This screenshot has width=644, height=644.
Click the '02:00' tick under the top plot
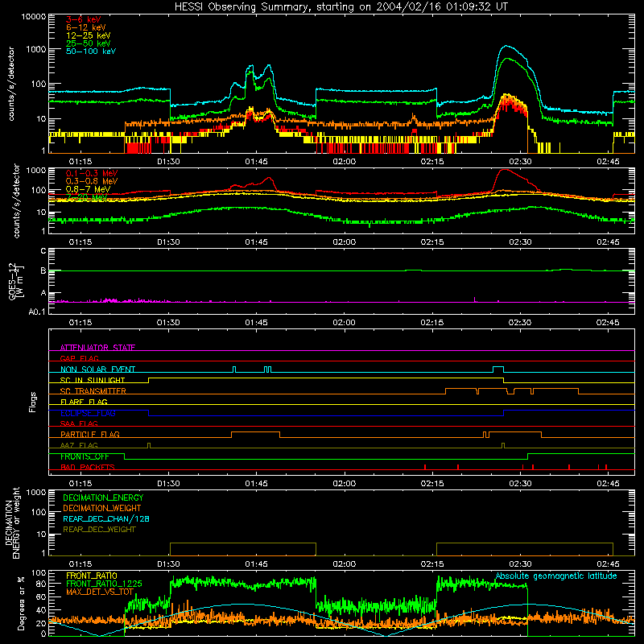click(x=344, y=162)
